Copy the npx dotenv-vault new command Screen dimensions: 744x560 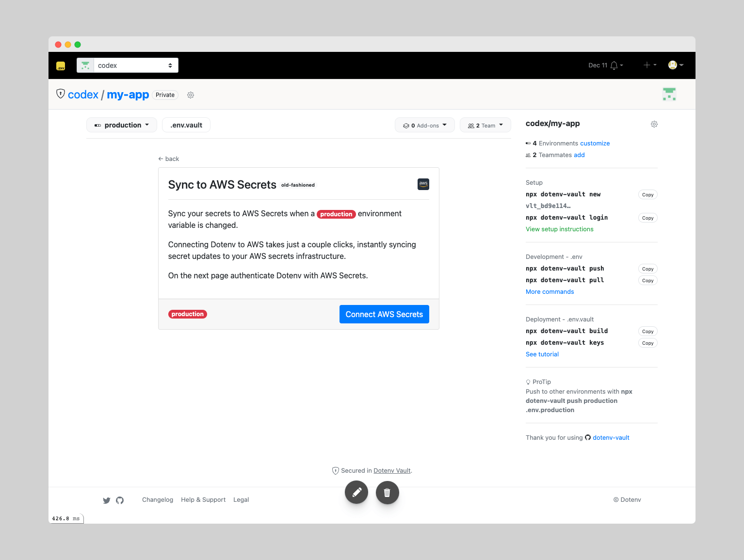(648, 195)
